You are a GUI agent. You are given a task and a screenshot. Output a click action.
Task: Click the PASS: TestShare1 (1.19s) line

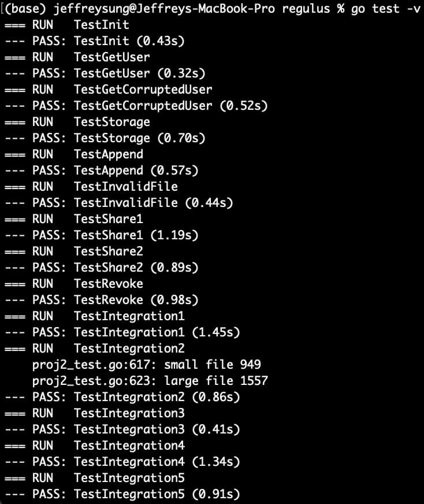[102, 235]
